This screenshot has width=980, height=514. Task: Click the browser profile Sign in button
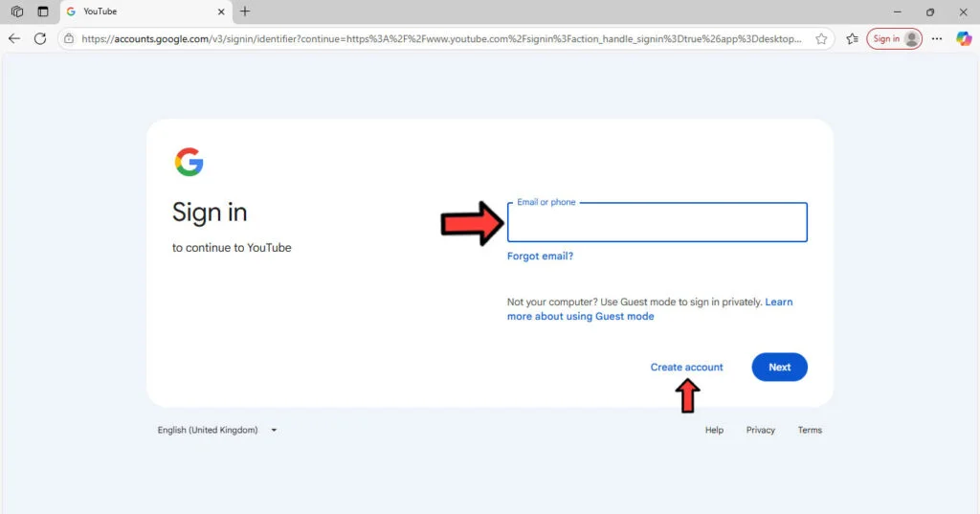(x=895, y=39)
